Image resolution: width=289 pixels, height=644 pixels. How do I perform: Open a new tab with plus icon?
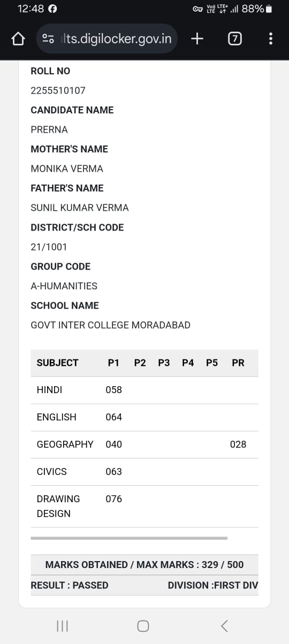[197, 39]
